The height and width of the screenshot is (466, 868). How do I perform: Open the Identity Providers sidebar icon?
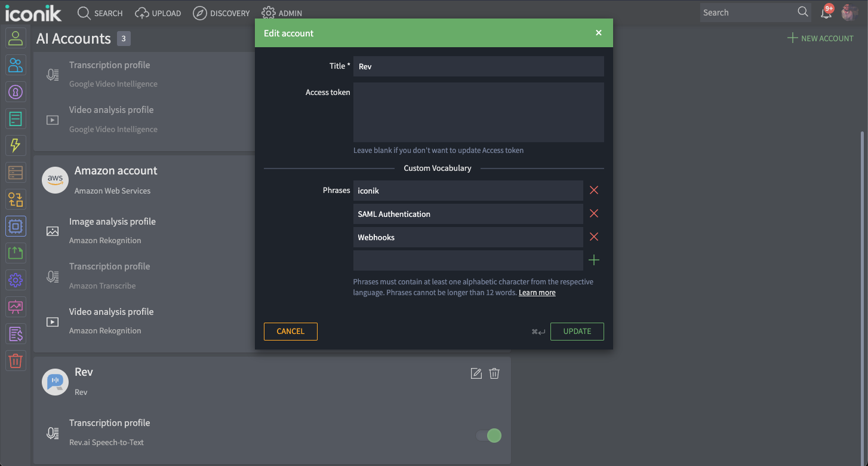16,91
